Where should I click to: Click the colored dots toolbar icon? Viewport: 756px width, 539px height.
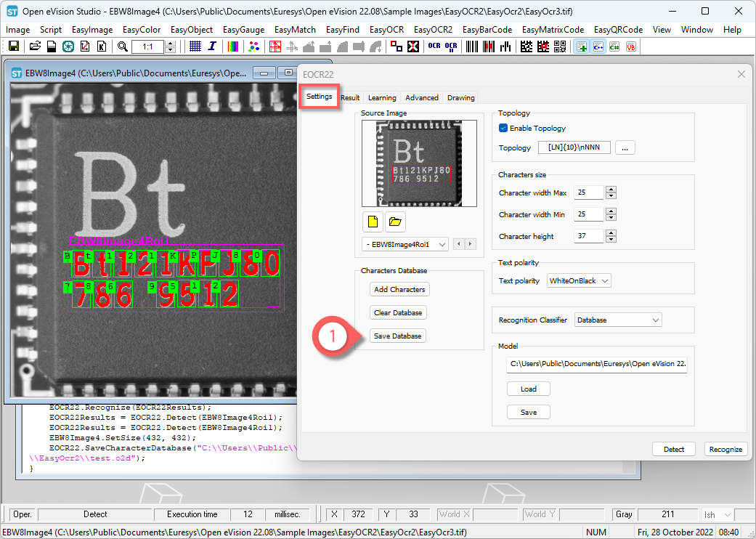click(254, 46)
